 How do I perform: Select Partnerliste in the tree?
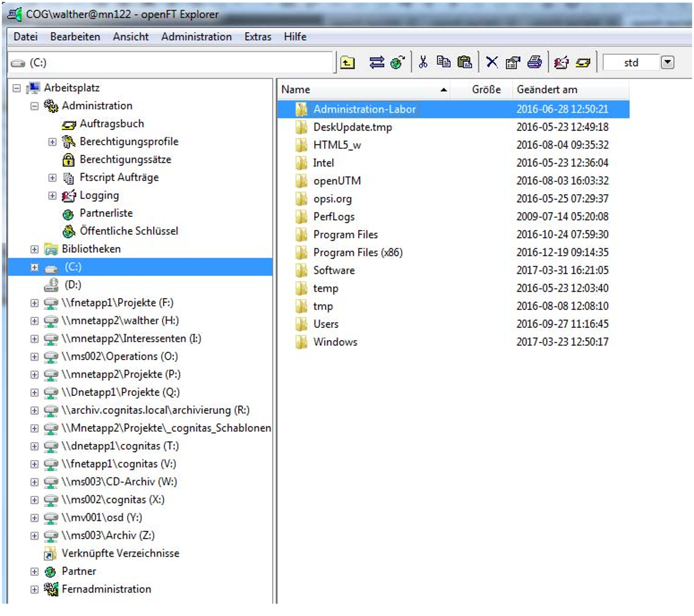click(x=106, y=213)
